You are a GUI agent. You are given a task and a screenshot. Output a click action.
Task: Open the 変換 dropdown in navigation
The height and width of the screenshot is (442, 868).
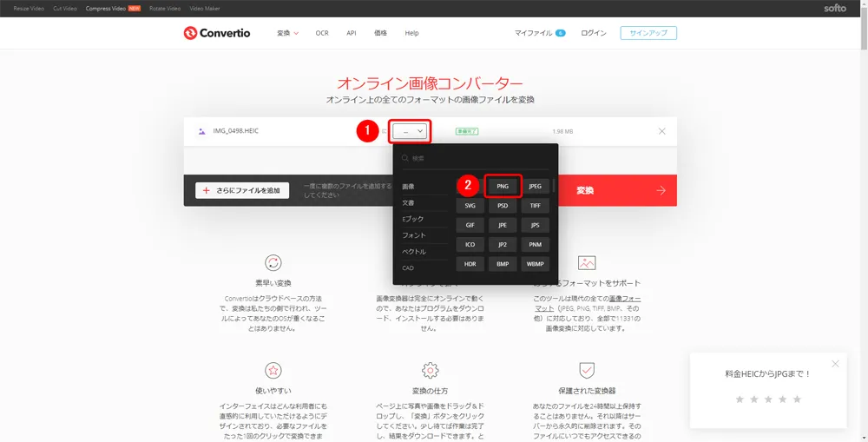click(x=287, y=33)
